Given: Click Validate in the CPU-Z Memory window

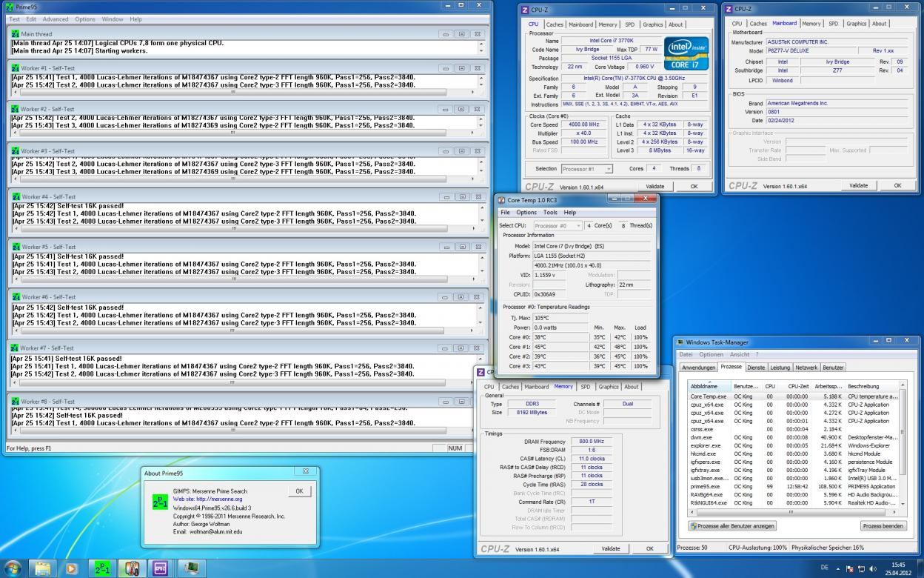Looking at the screenshot, I should [x=611, y=549].
